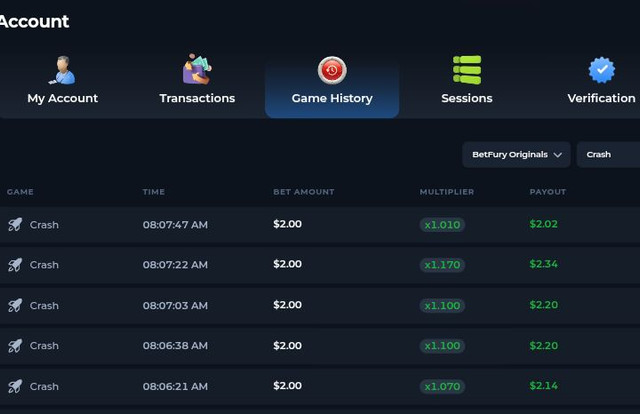Click the $2.00 bet in the 08:07:03 AM row
The image size is (640, 414).
coord(287,305)
